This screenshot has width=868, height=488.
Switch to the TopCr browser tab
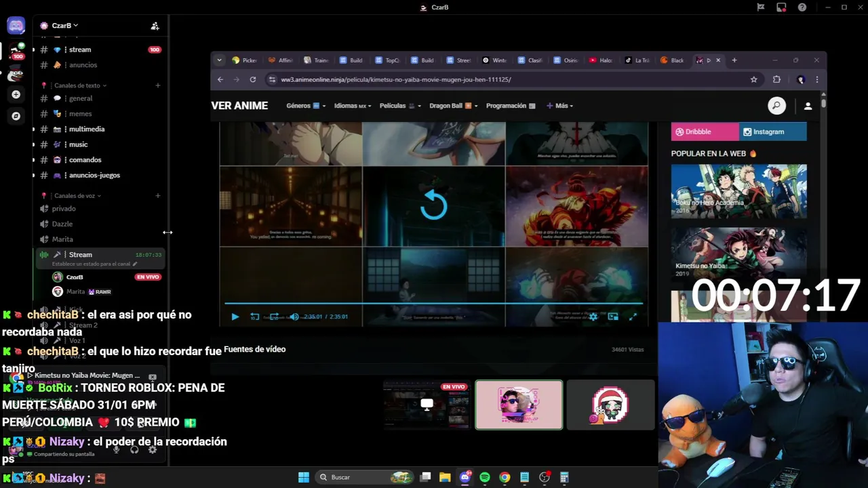tap(388, 60)
